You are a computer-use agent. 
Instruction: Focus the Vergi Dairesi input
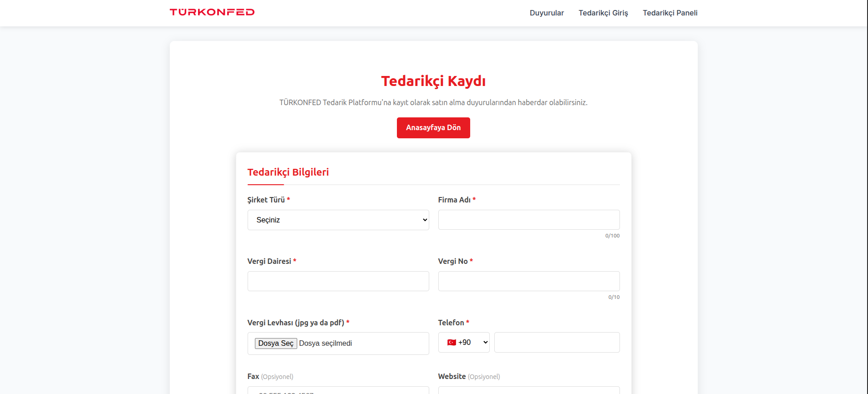coord(338,281)
